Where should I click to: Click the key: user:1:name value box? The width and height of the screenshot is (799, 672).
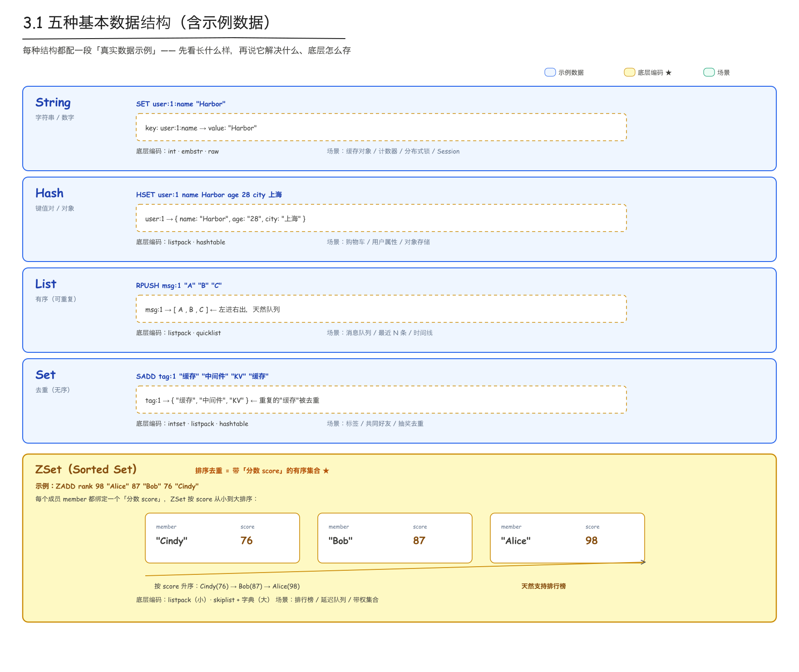(x=381, y=127)
